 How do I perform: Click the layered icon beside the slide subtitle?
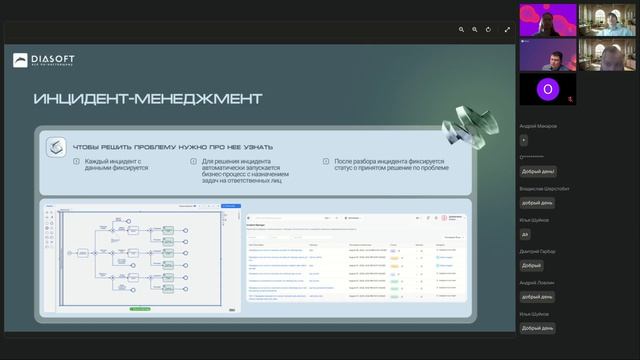[x=56, y=147]
